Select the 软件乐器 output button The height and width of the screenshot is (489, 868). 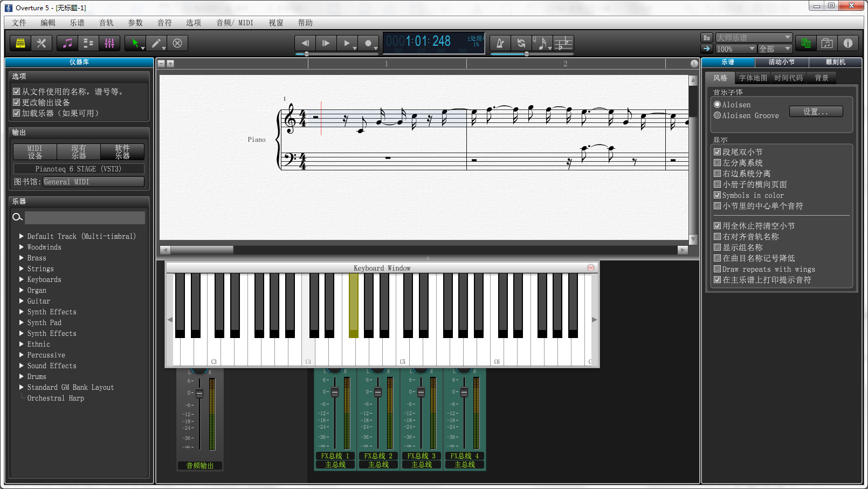pos(122,152)
